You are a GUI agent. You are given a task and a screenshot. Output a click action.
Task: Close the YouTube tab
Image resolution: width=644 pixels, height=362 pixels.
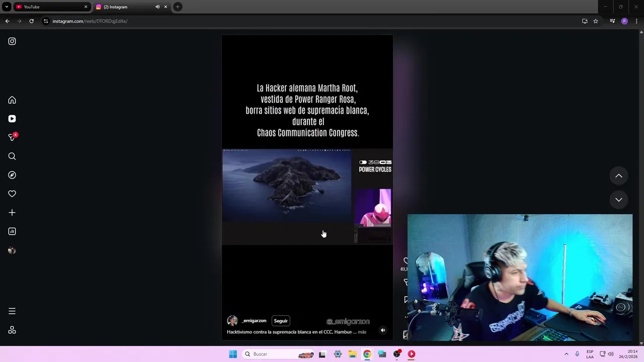click(86, 7)
